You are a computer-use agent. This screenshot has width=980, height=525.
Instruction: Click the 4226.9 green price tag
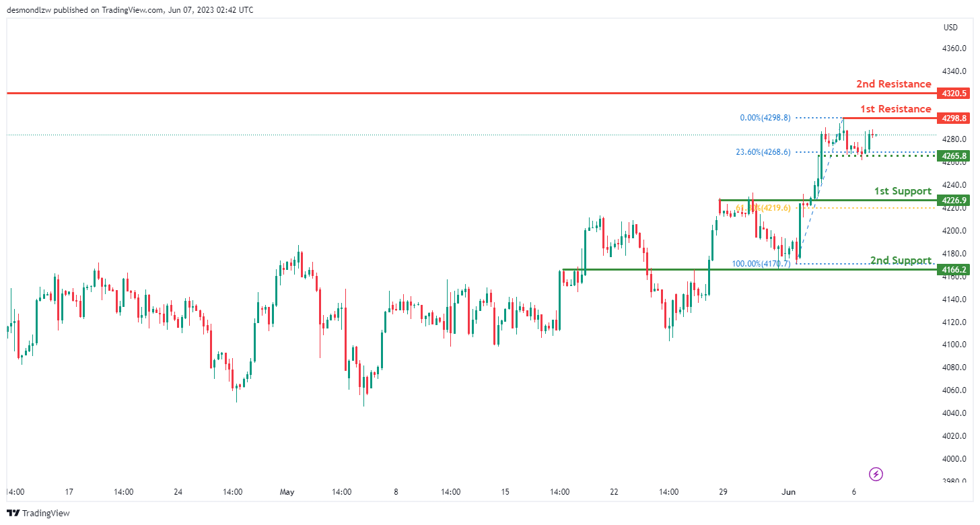955,200
